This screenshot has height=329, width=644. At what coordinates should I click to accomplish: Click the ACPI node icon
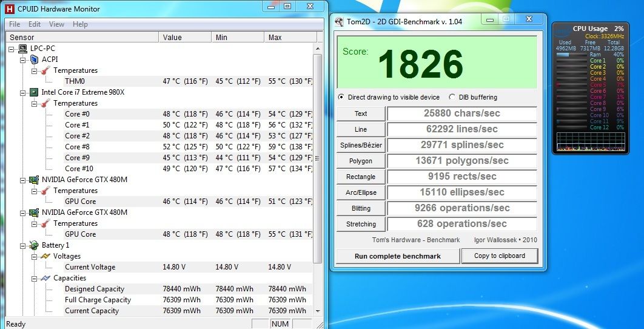click(x=35, y=59)
